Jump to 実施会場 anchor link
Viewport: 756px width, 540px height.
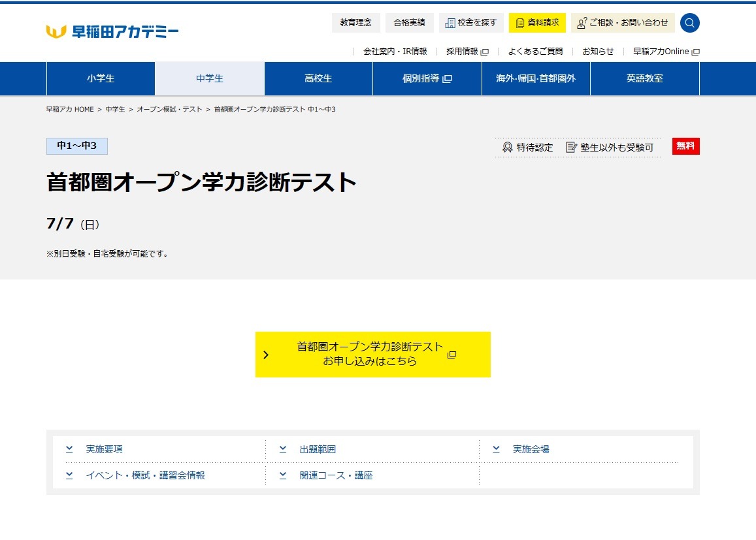531,449
